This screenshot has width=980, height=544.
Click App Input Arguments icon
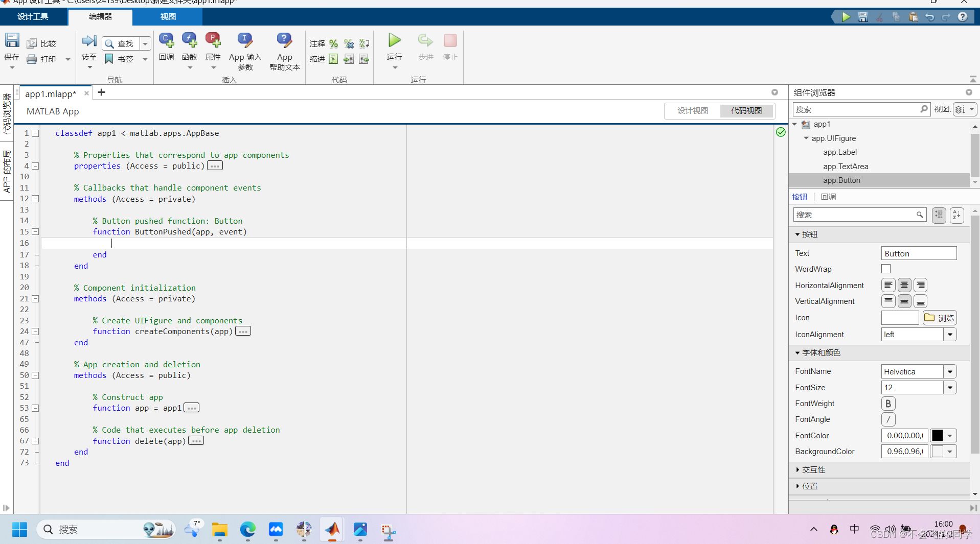[x=245, y=40]
